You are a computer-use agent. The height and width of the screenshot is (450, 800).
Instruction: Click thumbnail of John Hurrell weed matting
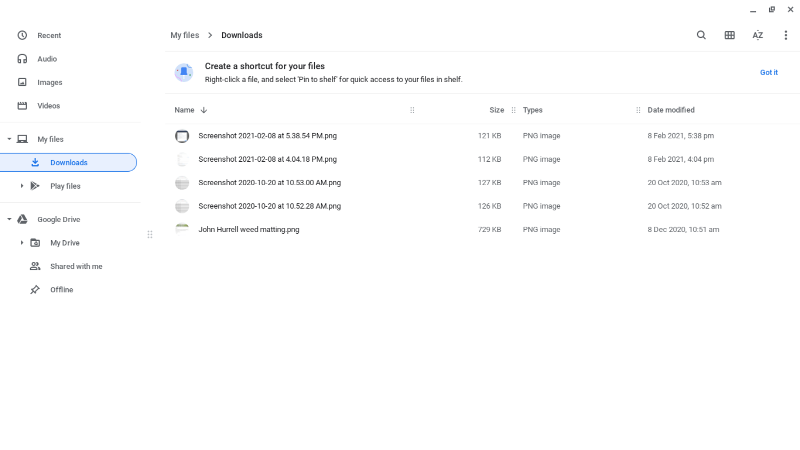(x=182, y=229)
